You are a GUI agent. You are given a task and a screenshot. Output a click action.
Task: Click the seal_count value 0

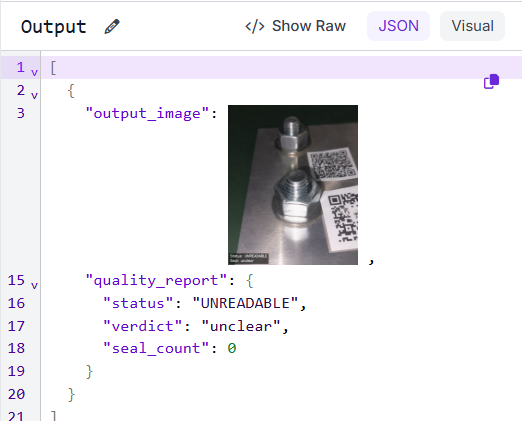pos(232,348)
